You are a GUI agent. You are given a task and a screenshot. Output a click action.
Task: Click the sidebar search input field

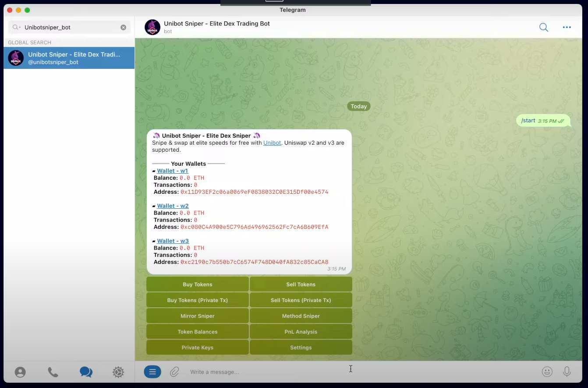coord(69,27)
